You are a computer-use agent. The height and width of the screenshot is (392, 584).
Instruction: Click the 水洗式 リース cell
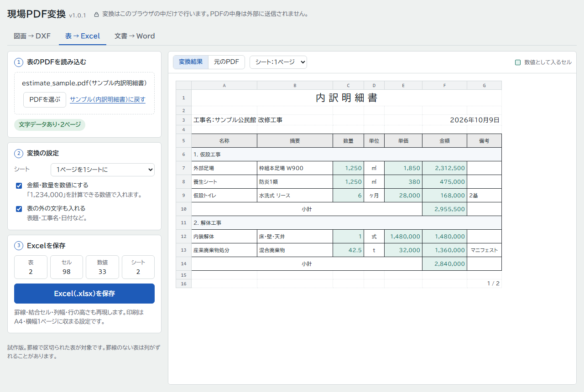295,196
